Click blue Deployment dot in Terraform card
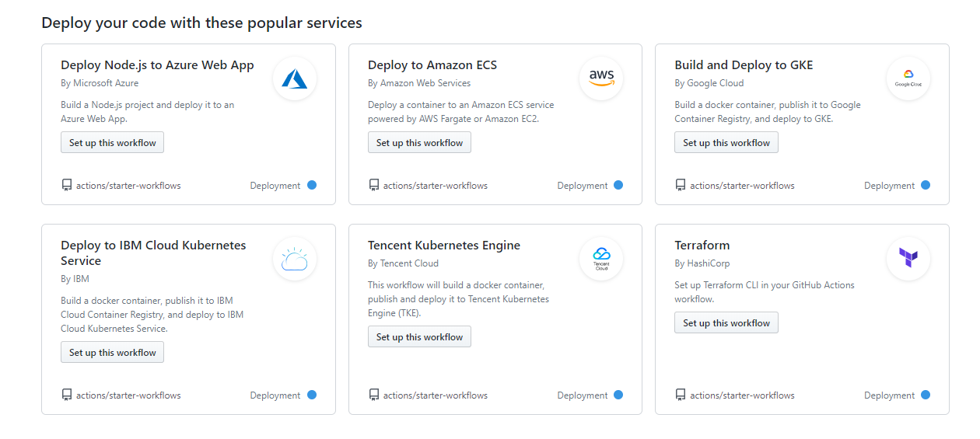This screenshot has height=439, width=980. pyautogui.click(x=926, y=395)
